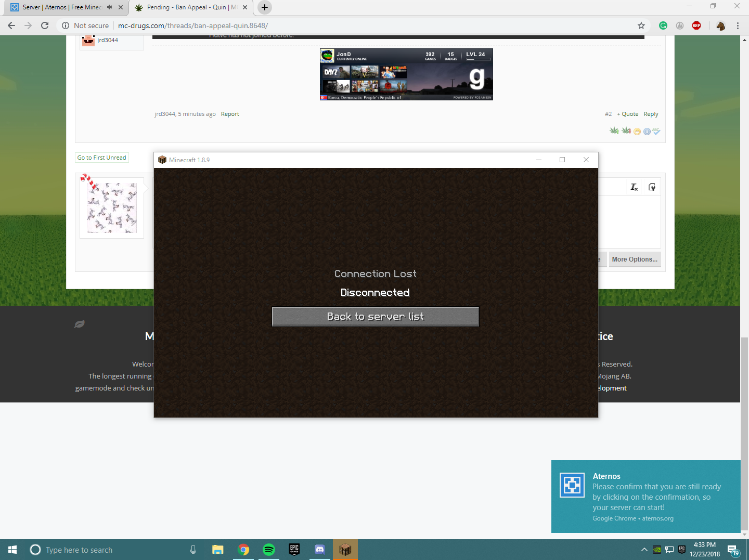Screen dimensions: 749x560
Task: Open the clock and calendar flyout
Action: click(705, 550)
